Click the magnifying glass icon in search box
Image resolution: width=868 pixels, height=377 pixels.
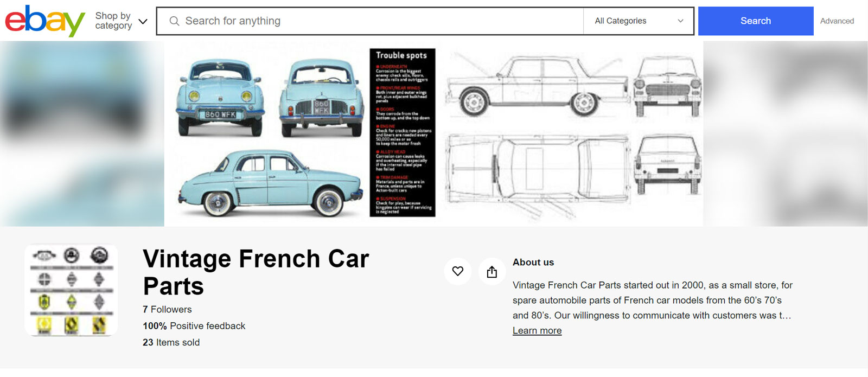(174, 21)
